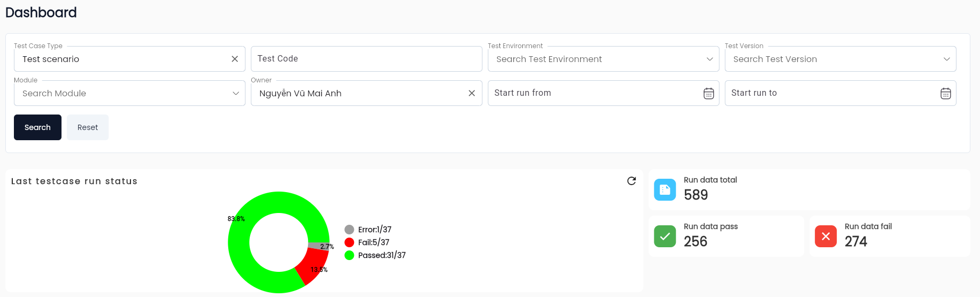Click the Passed:31/37 legend label

point(382,255)
